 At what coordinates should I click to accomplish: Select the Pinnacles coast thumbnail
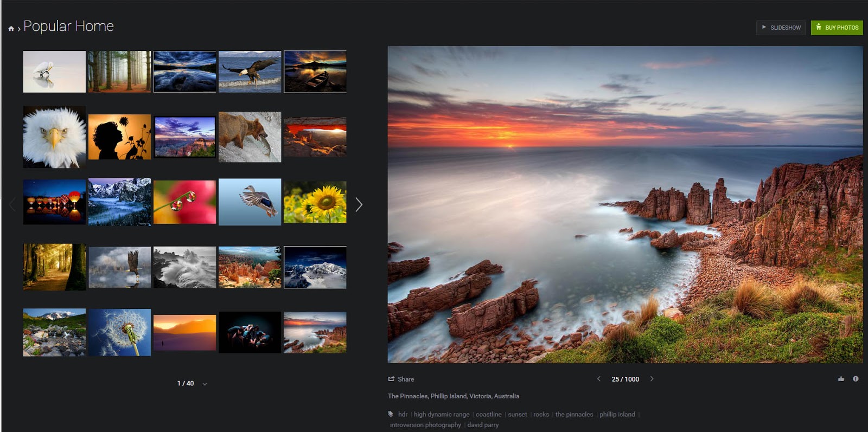click(315, 332)
